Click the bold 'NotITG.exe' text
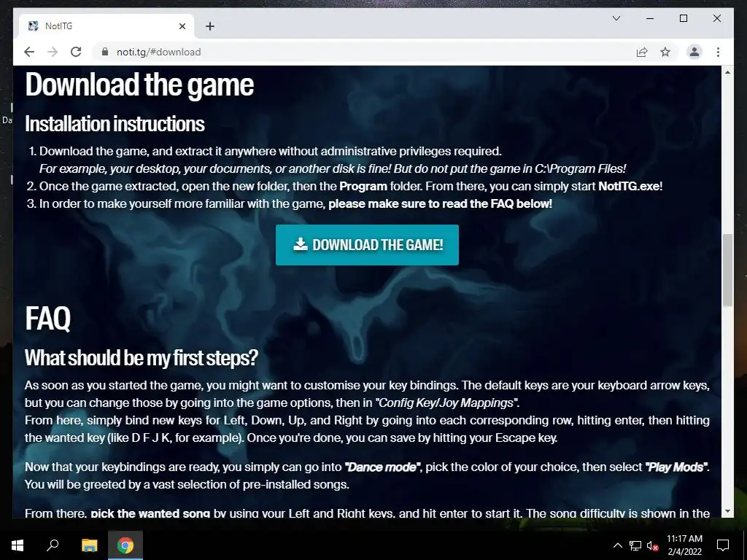This screenshot has height=560, width=747. click(630, 186)
